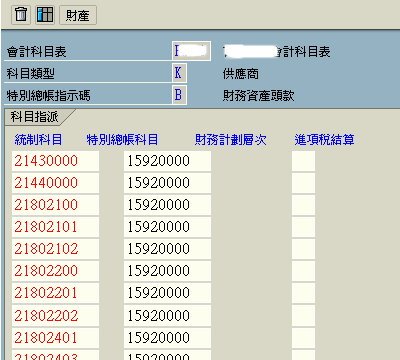Click 15920000 field in row 21802401

(x=167, y=338)
